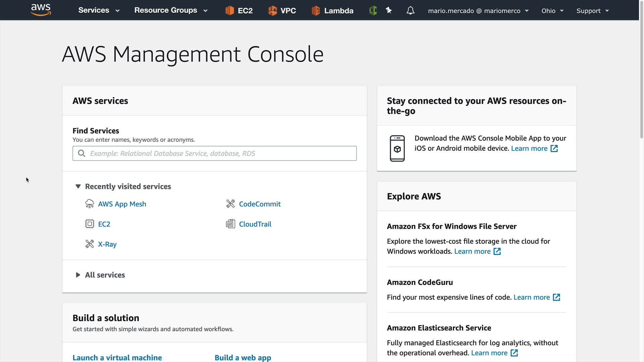Open the EC2 shortcut in top bar
This screenshot has height=362, width=644.
click(239, 11)
